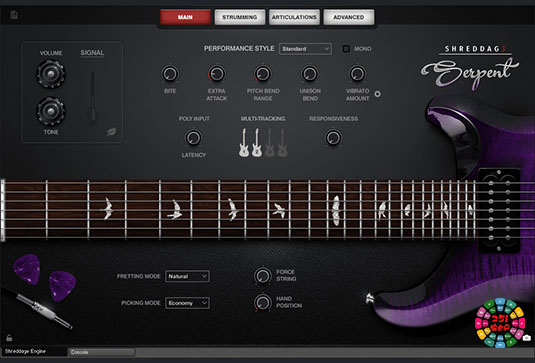The height and width of the screenshot is (363, 535).
Task: Open the Strumming tab
Action: pyautogui.click(x=240, y=17)
